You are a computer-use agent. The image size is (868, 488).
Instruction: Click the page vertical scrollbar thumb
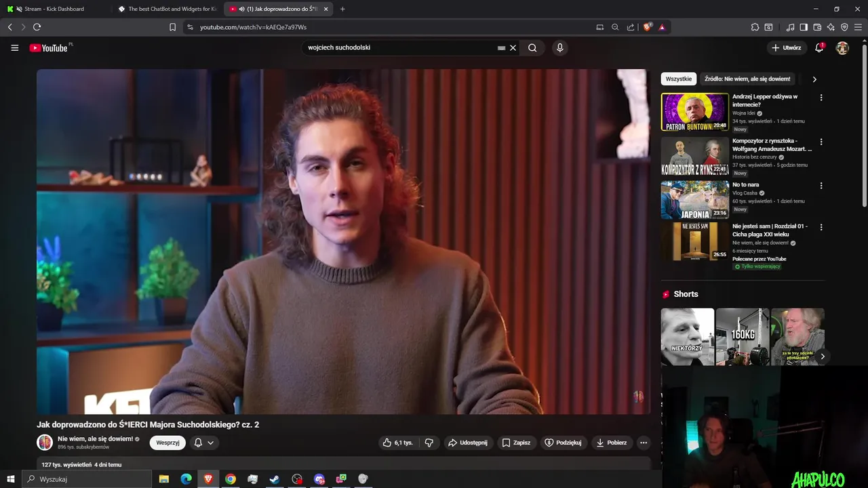pyautogui.click(x=865, y=125)
